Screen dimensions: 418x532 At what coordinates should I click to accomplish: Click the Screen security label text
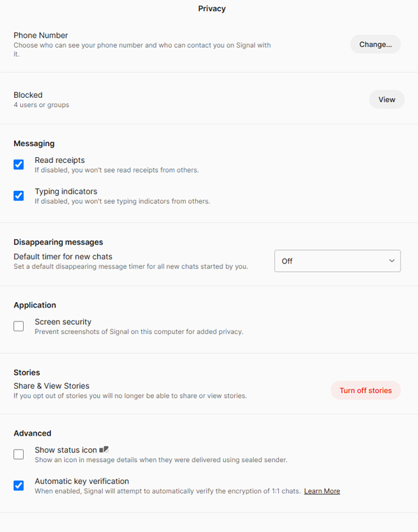pyautogui.click(x=63, y=322)
